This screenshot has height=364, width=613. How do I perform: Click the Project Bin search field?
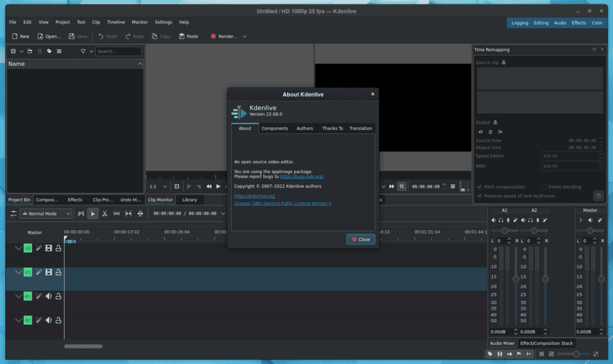point(119,51)
